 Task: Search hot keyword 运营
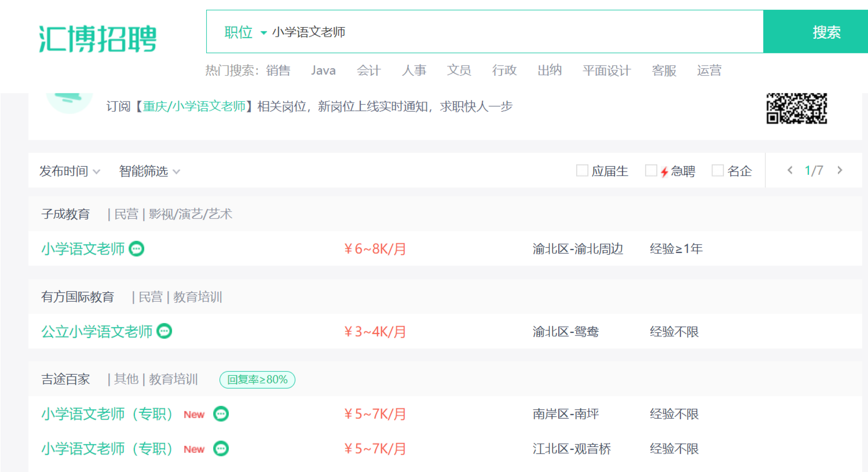pos(709,71)
